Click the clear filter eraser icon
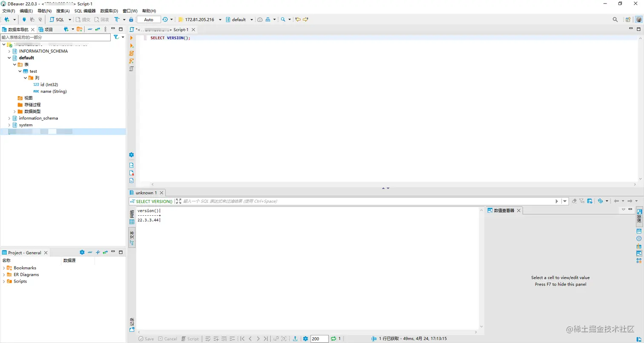 [574, 201]
